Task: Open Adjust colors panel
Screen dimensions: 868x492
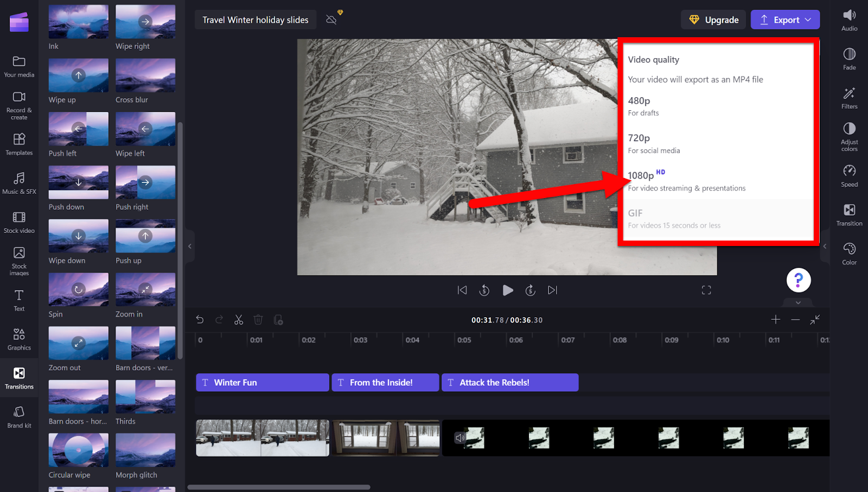Action: [849, 137]
